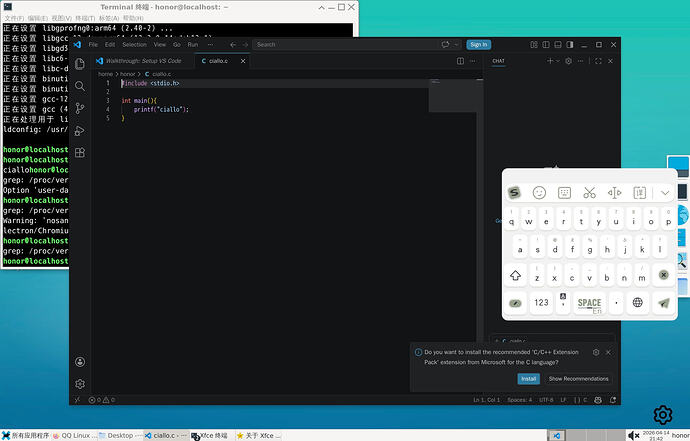The height and width of the screenshot is (441, 690).
Task: Click the scissors icon on the keyboard toolbar
Action: 589,192
